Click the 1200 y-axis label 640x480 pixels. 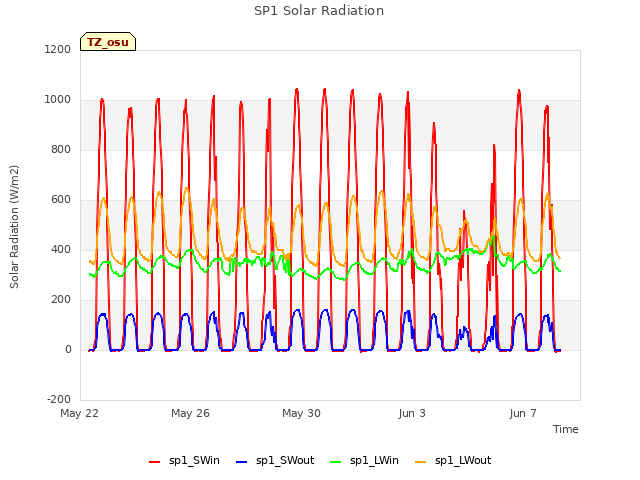pyautogui.click(x=58, y=49)
